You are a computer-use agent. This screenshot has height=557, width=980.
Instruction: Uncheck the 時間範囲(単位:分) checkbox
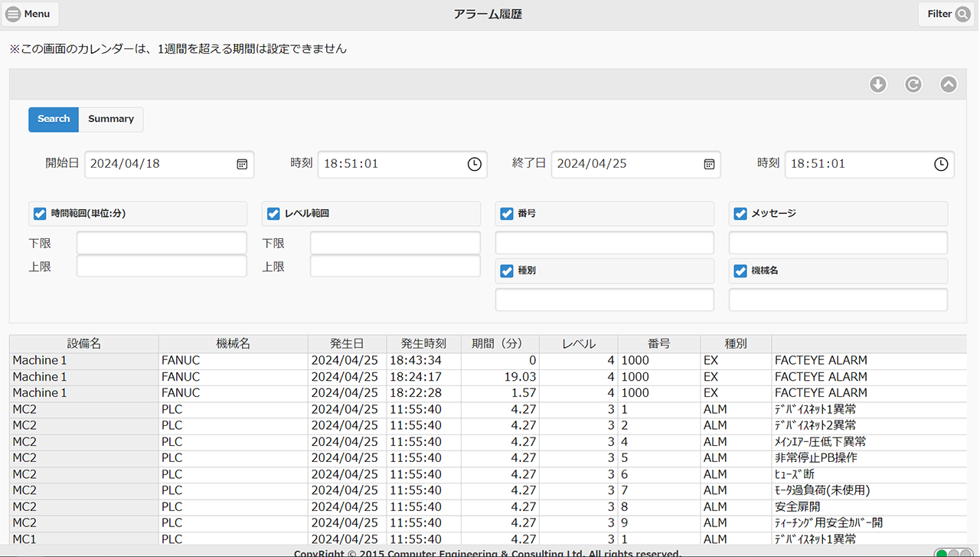click(x=40, y=214)
